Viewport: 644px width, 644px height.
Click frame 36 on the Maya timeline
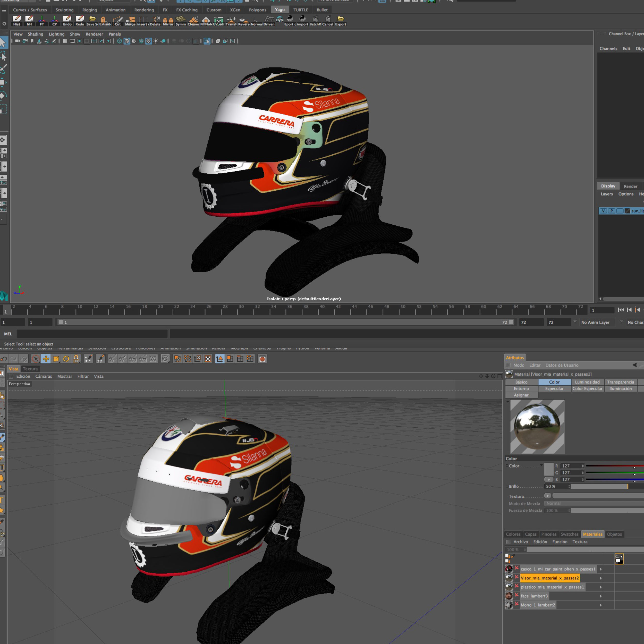290,310
